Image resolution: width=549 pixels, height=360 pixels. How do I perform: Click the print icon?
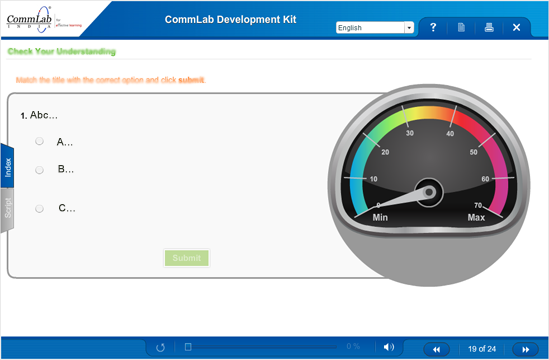pos(489,27)
